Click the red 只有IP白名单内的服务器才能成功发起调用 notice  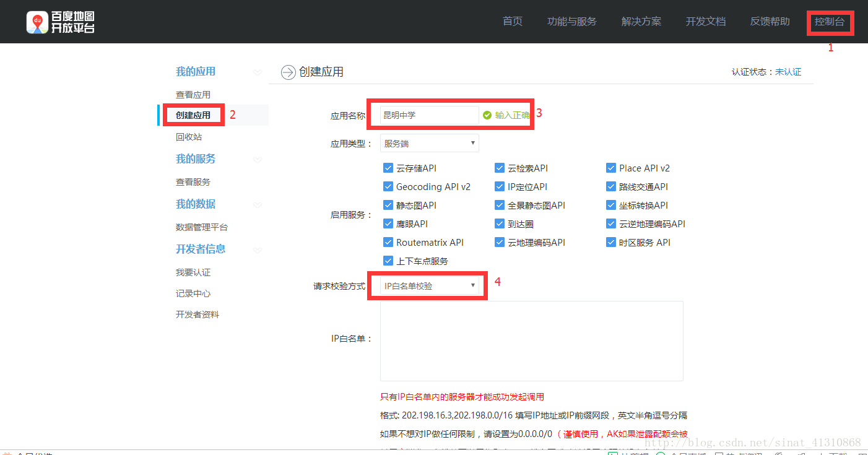tap(462, 397)
